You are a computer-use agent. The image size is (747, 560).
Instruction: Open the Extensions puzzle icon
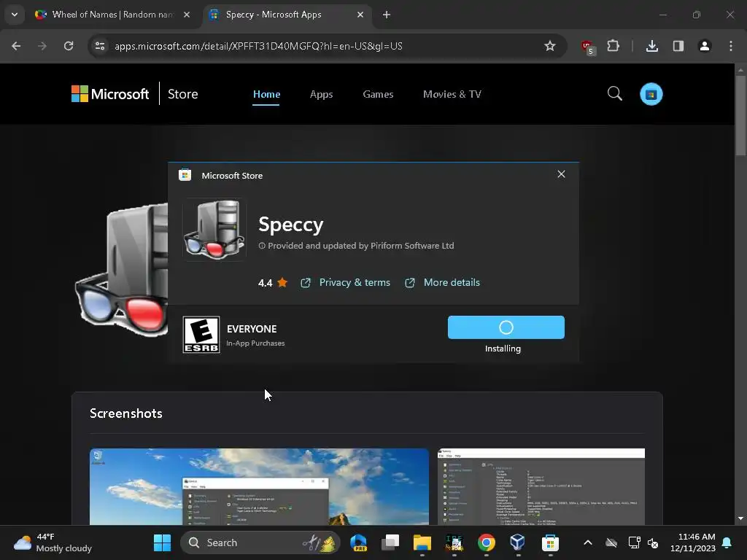tap(613, 46)
